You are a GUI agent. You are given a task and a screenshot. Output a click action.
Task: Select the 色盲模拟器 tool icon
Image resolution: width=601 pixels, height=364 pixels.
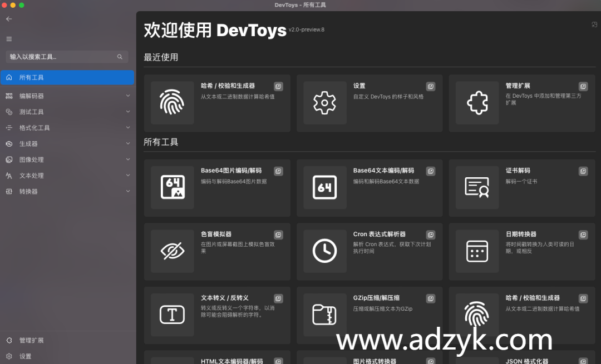pos(172,251)
